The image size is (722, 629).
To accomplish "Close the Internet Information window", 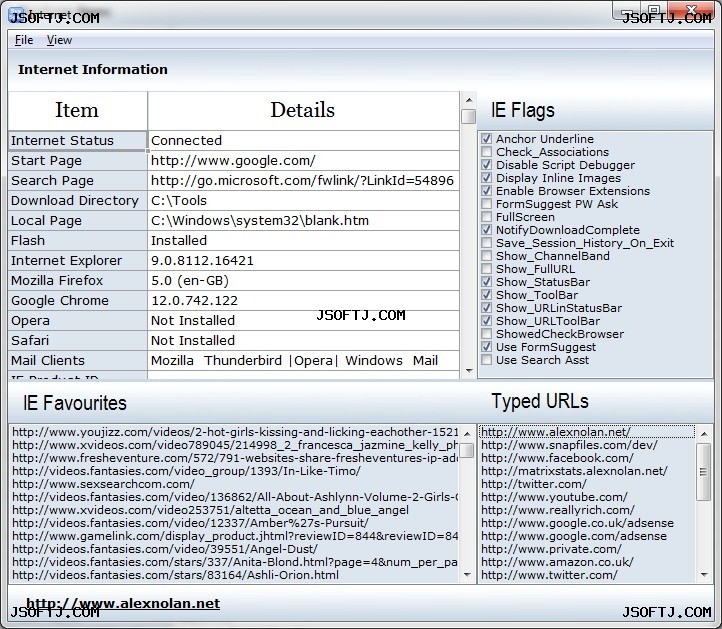I will (691, 10).
